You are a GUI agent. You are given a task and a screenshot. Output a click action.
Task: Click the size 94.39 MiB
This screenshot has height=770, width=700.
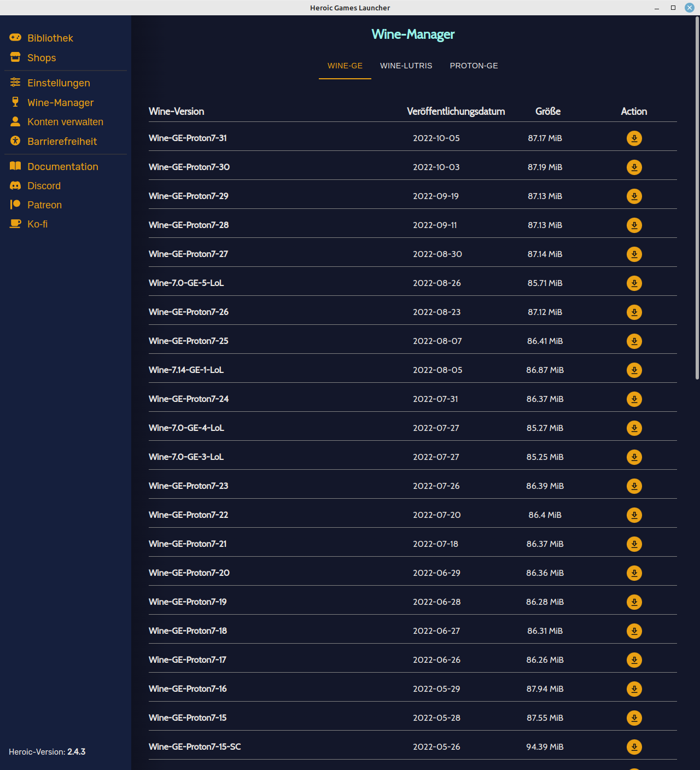(x=545, y=747)
